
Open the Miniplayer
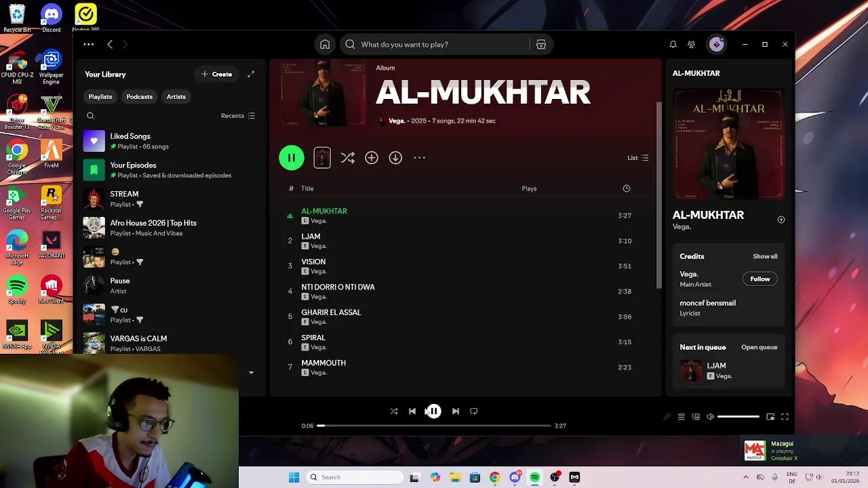click(770, 417)
